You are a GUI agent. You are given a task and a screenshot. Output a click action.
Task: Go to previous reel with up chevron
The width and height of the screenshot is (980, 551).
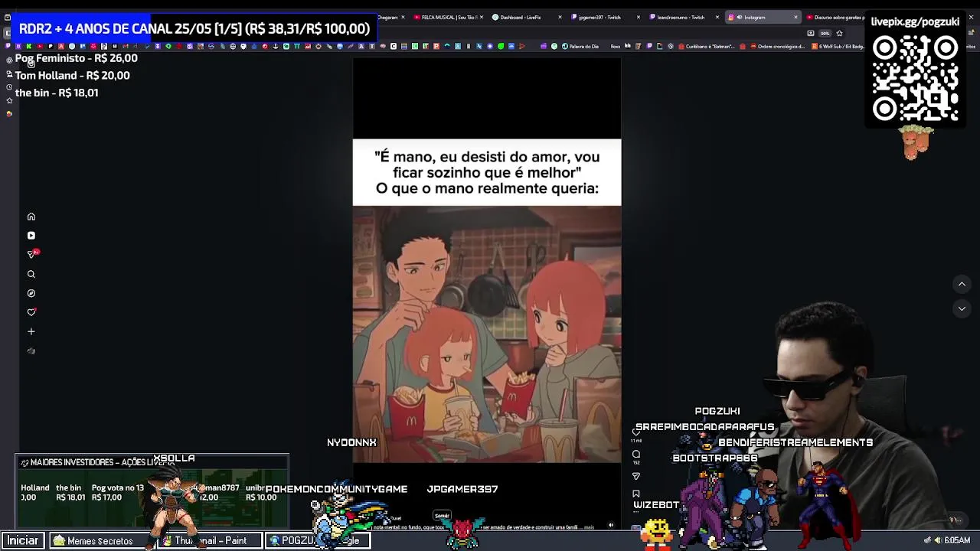[x=962, y=284]
